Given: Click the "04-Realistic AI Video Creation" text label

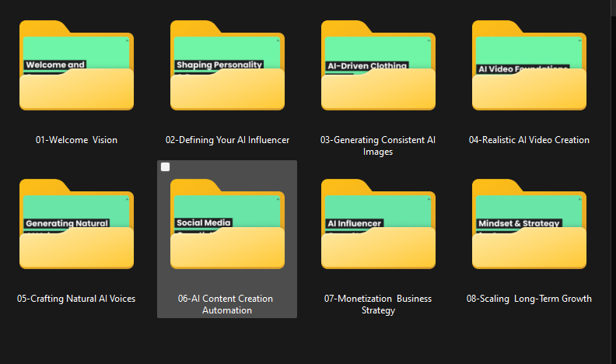Looking at the screenshot, I should (529, 140).
